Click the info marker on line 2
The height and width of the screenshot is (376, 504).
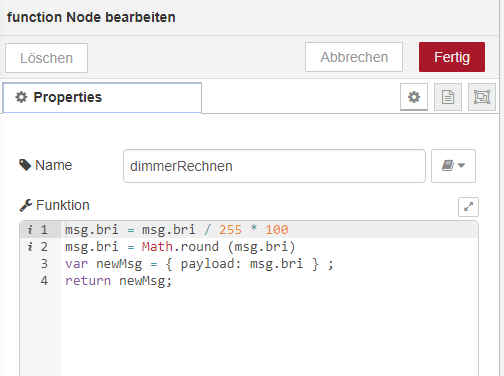click(30, 247)
